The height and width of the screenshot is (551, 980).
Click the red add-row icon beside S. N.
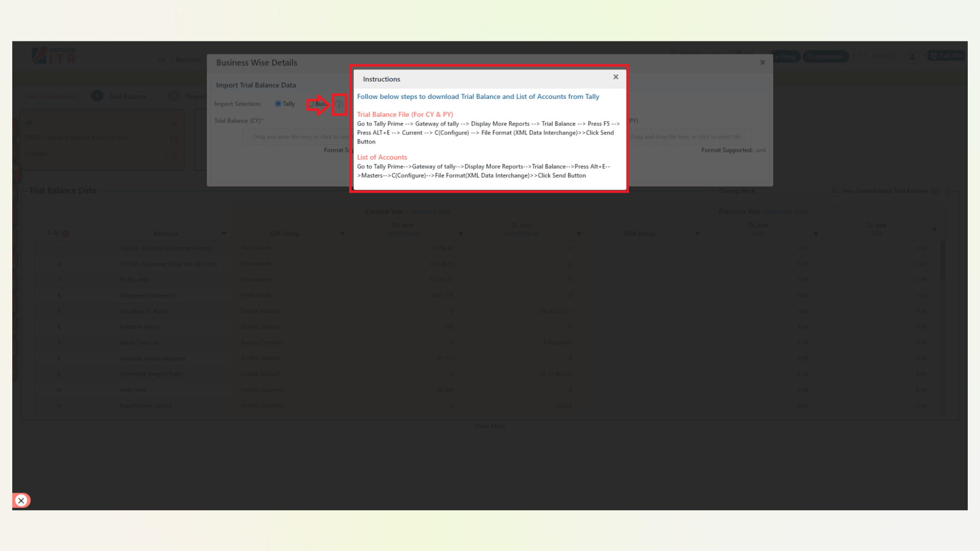[x=66, y=234]
